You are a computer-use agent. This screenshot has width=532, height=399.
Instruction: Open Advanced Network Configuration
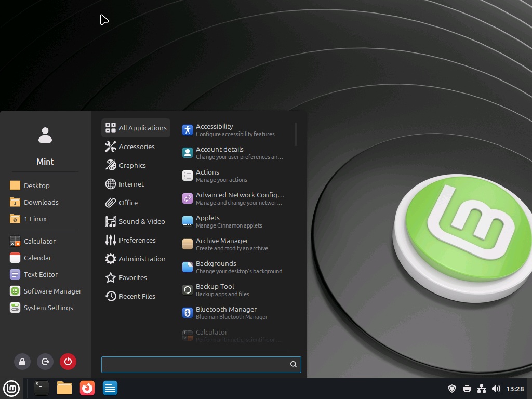pos(235,198)
